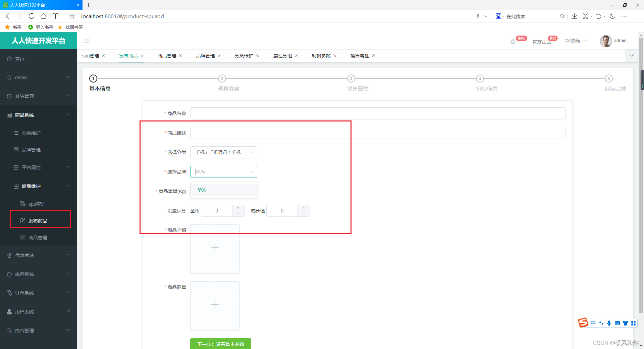Bookmark page with star icon in address bar
644x349 pixels.
pos(72,16)
